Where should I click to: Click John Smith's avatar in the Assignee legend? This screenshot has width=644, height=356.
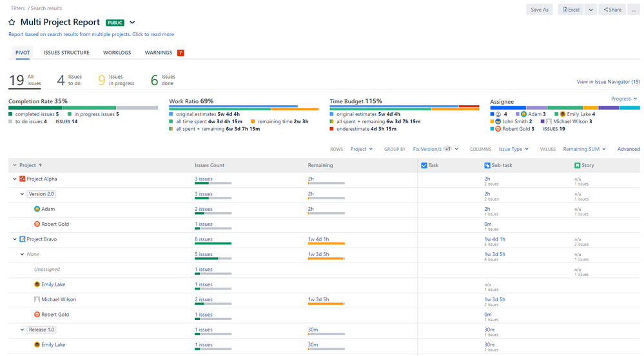498,122
